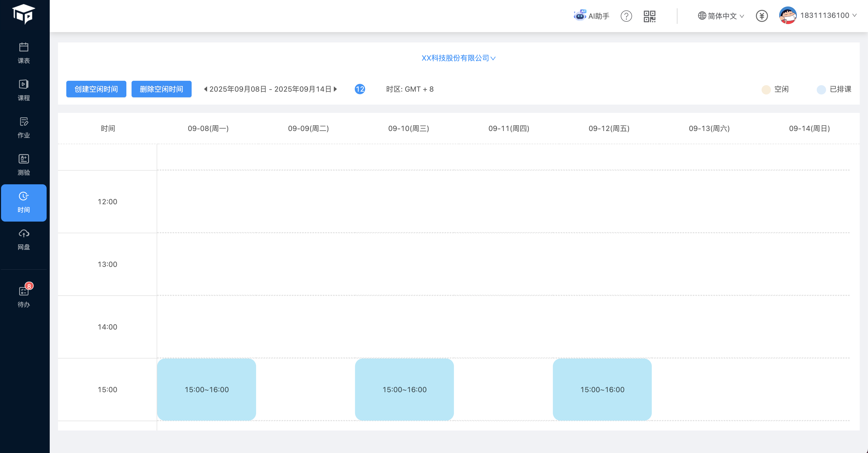Select Wednesday's 15:00~16:00 scheduled block
Viewport: 868px width, 453px height.
click(x=404, y=389)
